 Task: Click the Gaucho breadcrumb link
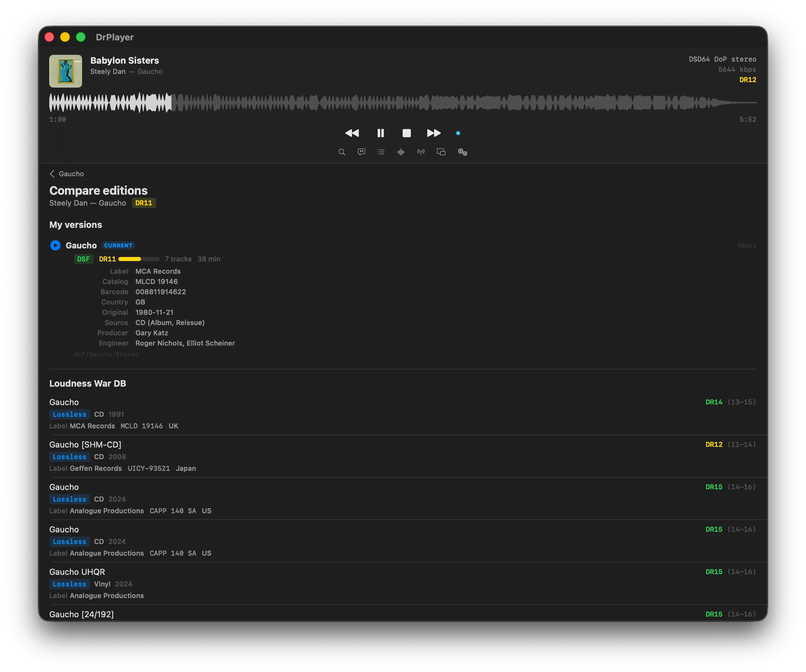tap(71, 174)
